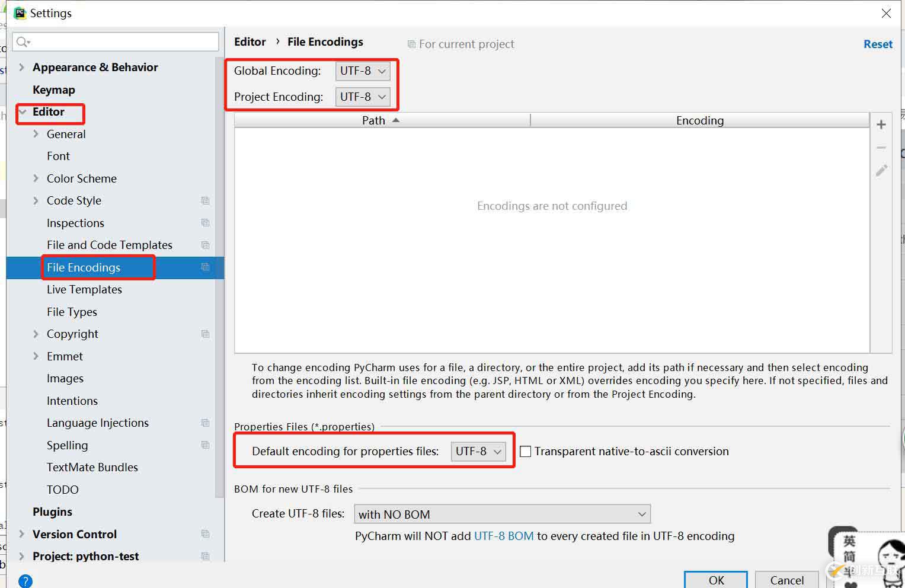The width and height of the screenshot is (905, 588).
Task: Click the Cancel button
Action: click(x=786, y=580)
